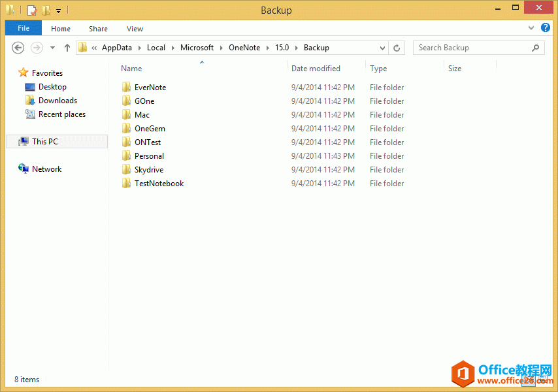Sort by the Size column header
This screenshot has width=558, height=392.
[455, 69]
